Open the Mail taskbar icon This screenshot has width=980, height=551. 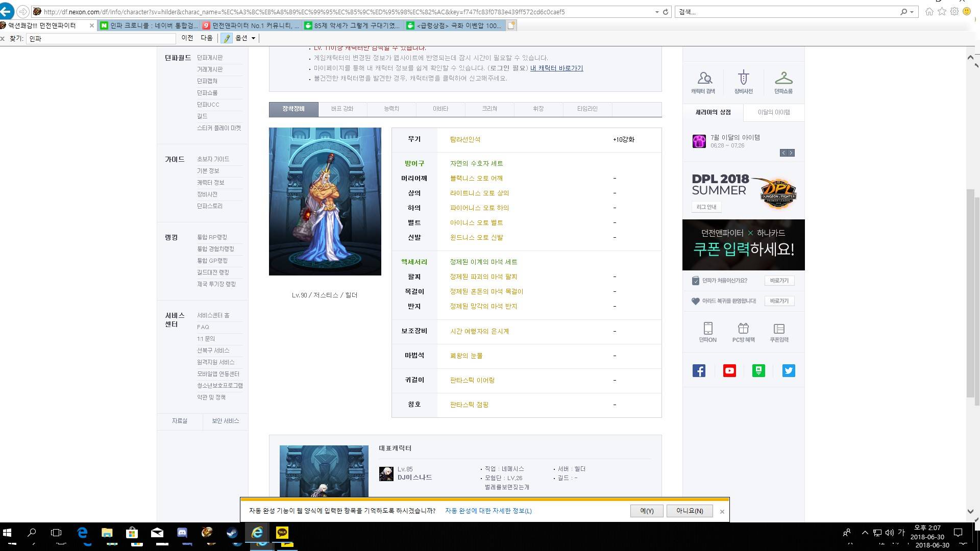(x=157, y=533)
